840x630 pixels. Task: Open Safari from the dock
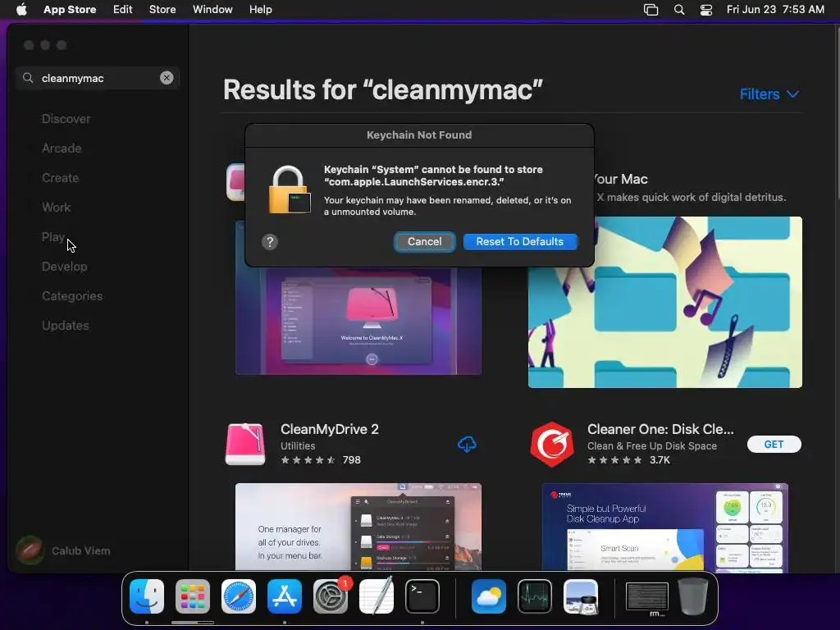[x=239, y=596]
